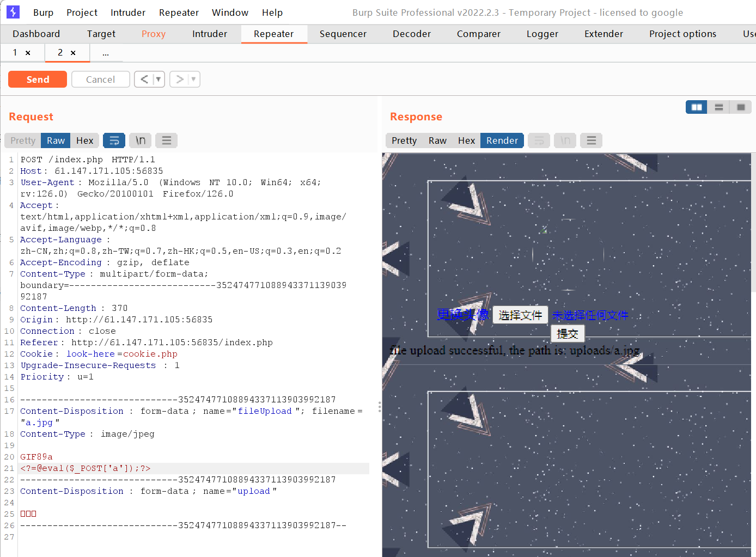Click the eval payload line in request

(86, 468)
